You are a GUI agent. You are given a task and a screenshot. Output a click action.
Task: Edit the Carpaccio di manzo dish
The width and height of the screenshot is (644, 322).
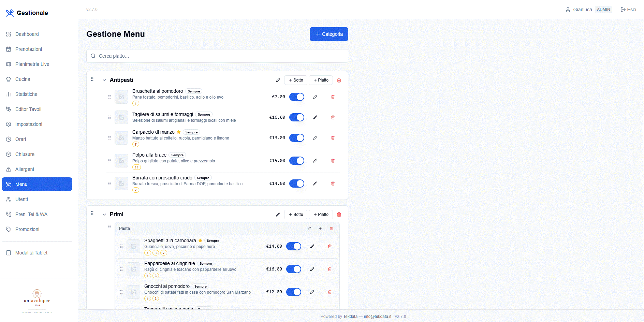pyautogui.click(x=315, y=138)
